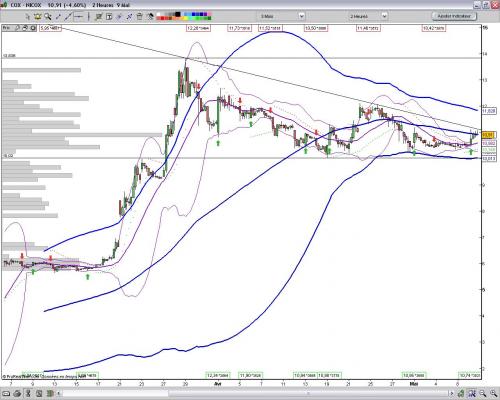Click the yellow current price label on the axis
Image resolution: width=500 pixels, height=400 pixels.
[488, 135]
